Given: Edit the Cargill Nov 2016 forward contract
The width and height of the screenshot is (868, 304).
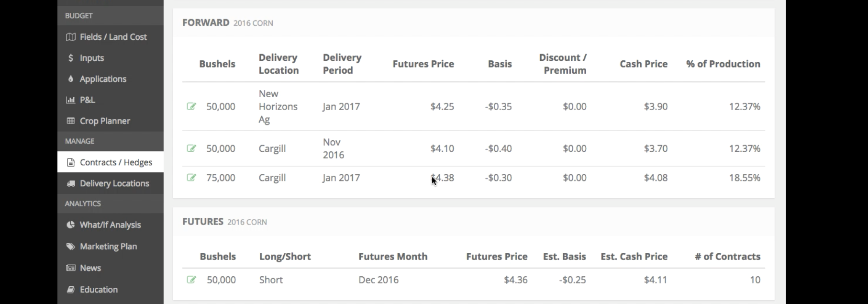Looking at the screenshot, I should click(x=191, y=148).
